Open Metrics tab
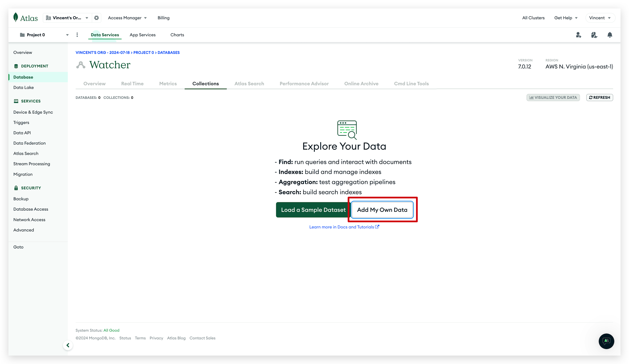 point(168,84)
